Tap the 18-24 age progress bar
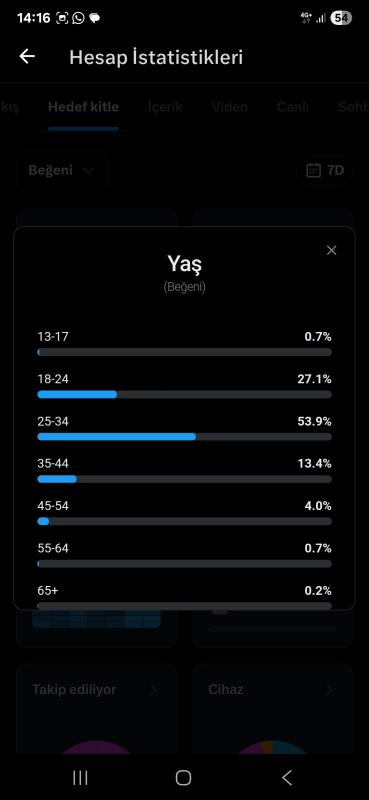The width and height of the screenshot is (369, 800). click(x=184, y=394)
